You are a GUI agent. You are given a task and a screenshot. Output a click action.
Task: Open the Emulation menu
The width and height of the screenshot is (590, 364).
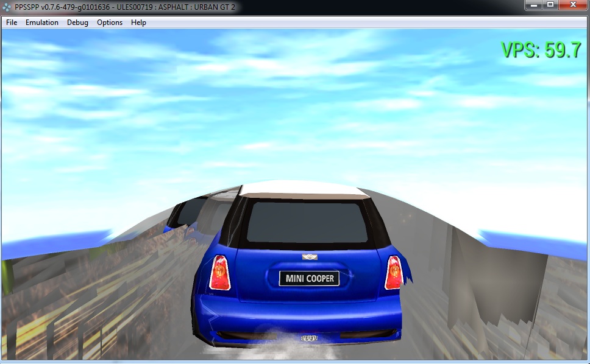click(42, 23)
